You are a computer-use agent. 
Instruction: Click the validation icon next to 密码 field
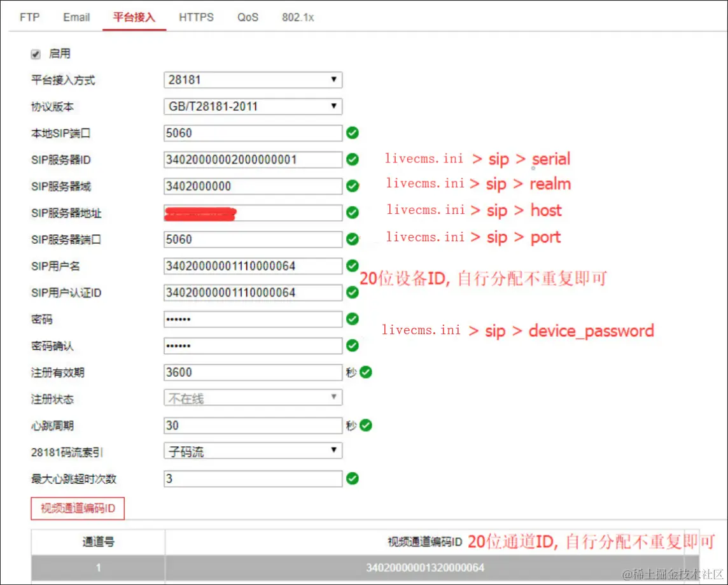pyautogui.click(x=352, y=319)
